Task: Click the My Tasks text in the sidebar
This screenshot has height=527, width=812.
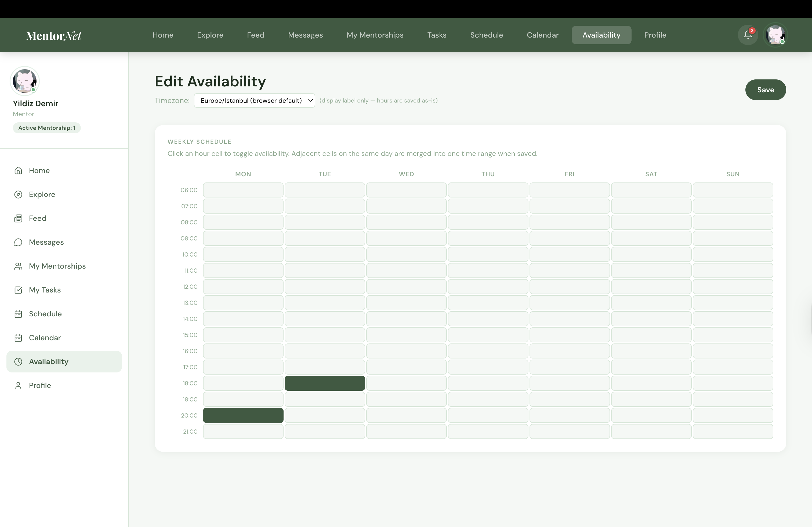Action: [x=45, y=290]
